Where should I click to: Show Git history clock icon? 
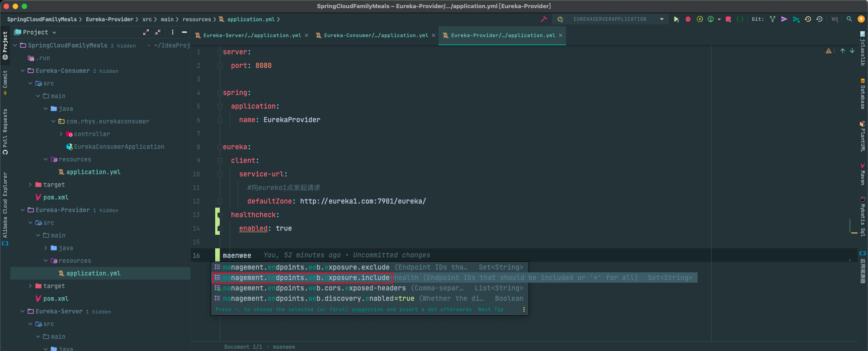(808, 19)
